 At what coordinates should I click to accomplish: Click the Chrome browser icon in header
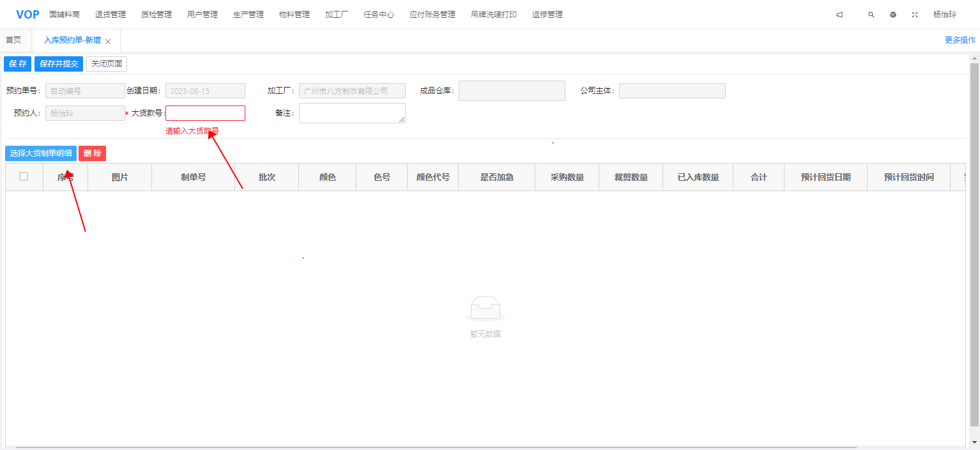click(893, 15)
